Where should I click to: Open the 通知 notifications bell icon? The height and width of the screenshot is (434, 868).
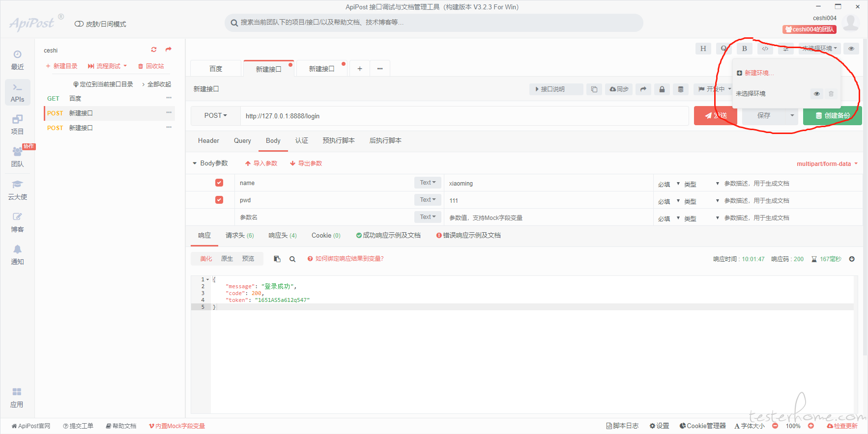pyautogui.click(x=17, y=255)
